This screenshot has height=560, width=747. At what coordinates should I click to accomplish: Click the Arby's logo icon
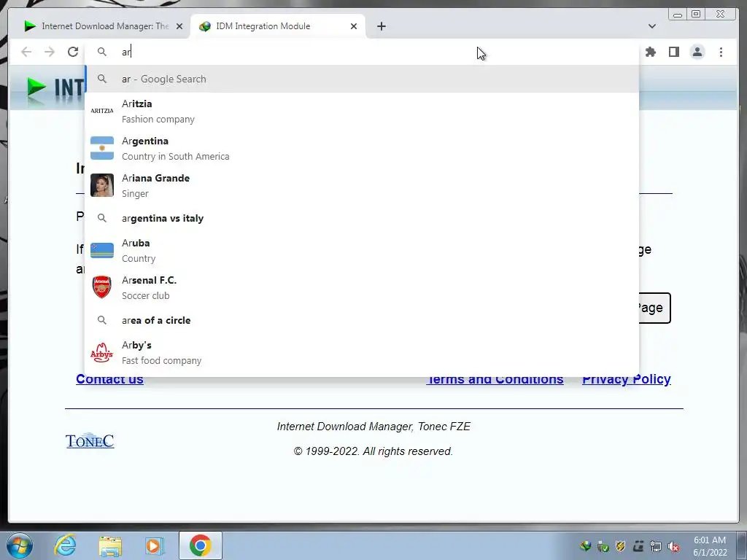[x=102, y=353]
